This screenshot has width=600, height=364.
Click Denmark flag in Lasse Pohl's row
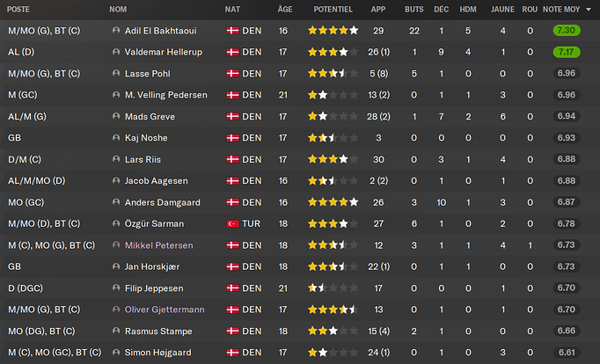click(232, 73)
